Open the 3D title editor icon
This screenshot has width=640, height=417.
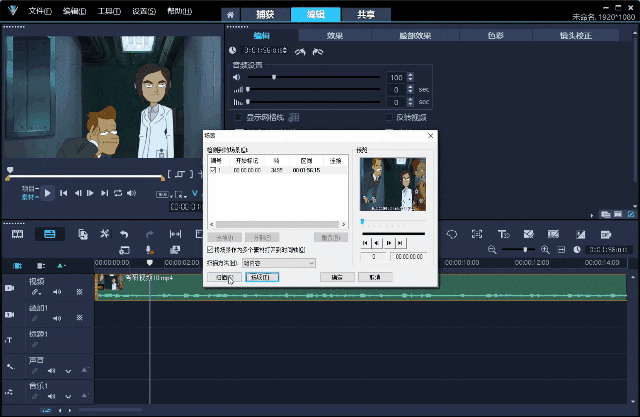pos(503,234)
